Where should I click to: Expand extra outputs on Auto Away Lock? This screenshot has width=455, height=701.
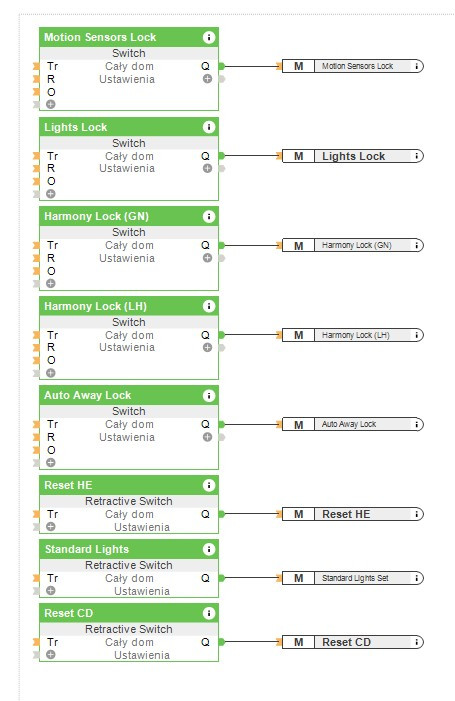pyautogui.click(x=207, y=437)
